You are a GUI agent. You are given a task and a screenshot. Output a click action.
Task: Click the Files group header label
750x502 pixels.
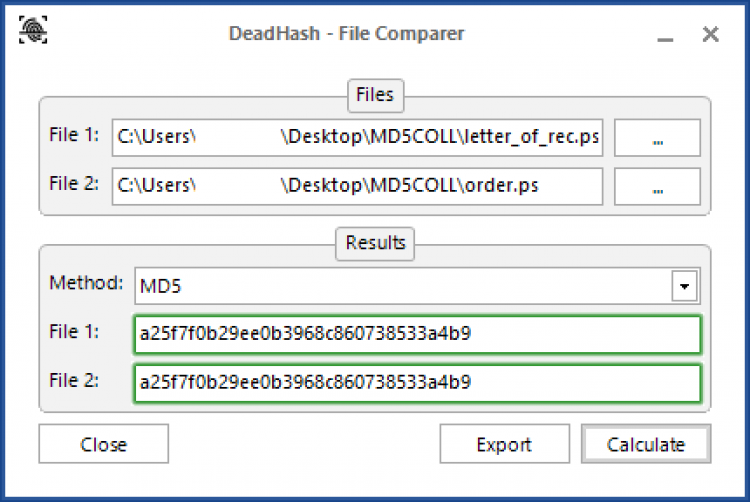point(375,95)
